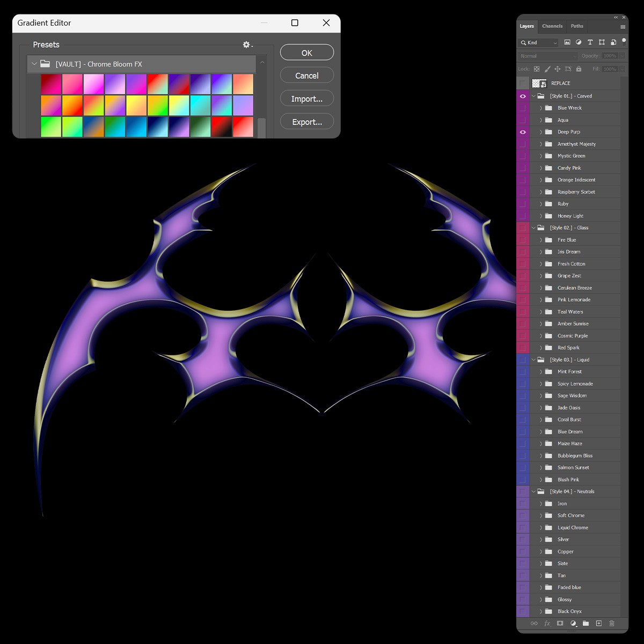Expand the Liquid Chrome group
Viewport: 644px width, 644px height.
pyautogui.click(x=541, y=528)
